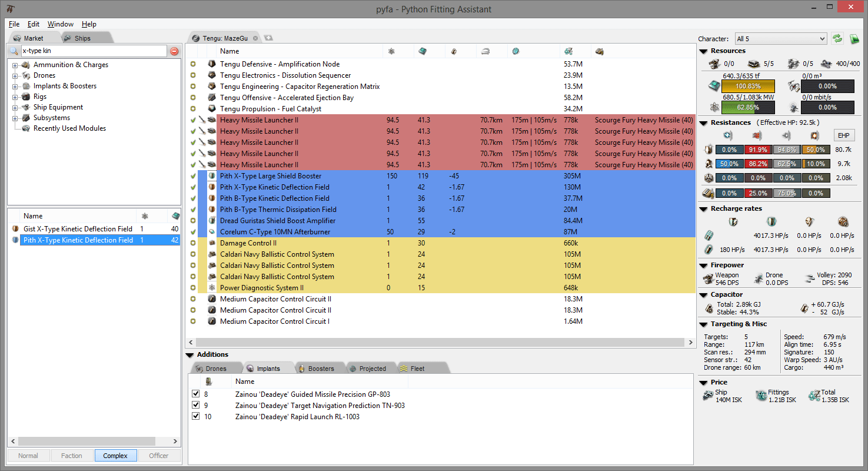Click the shield resistance row icon

709,150
